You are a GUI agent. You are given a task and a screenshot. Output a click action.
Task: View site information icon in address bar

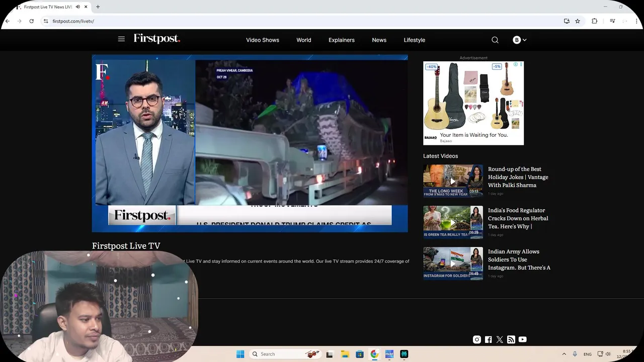pos(46,21)
